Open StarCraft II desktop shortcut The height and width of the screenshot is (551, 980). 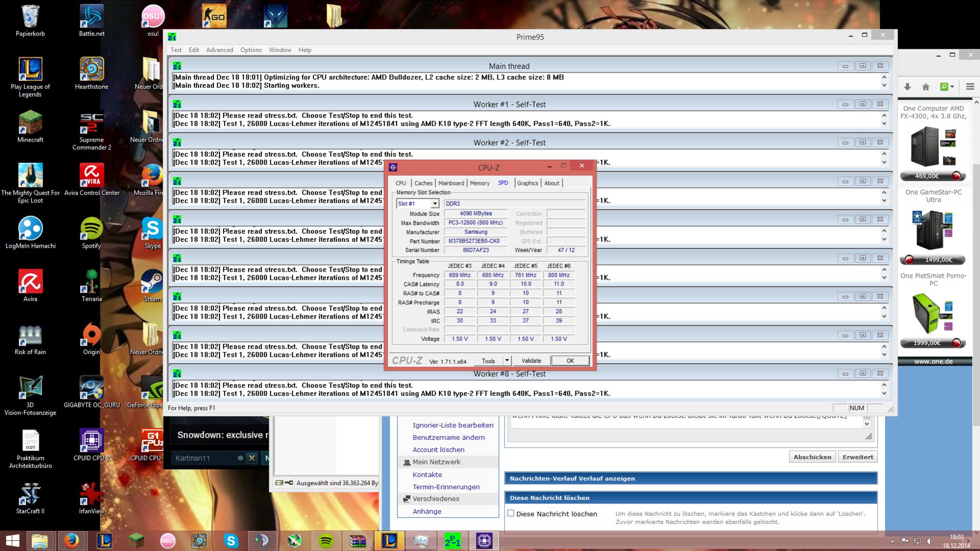[30, 498]
